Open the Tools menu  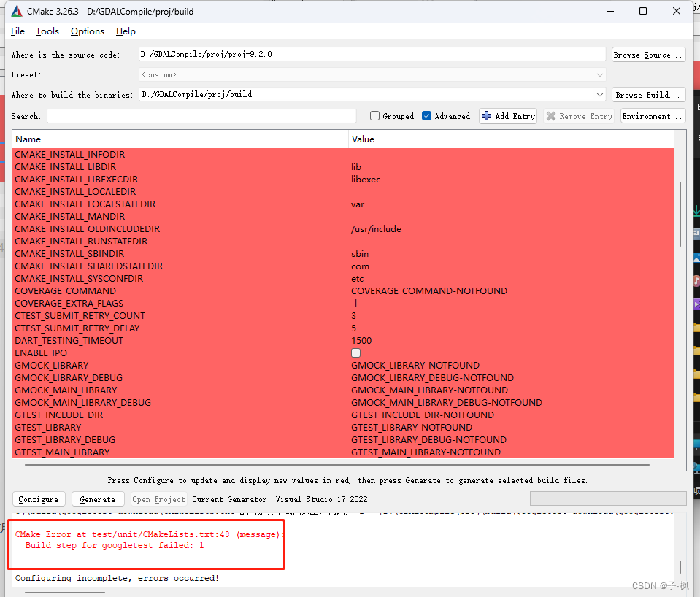[47, 31]
